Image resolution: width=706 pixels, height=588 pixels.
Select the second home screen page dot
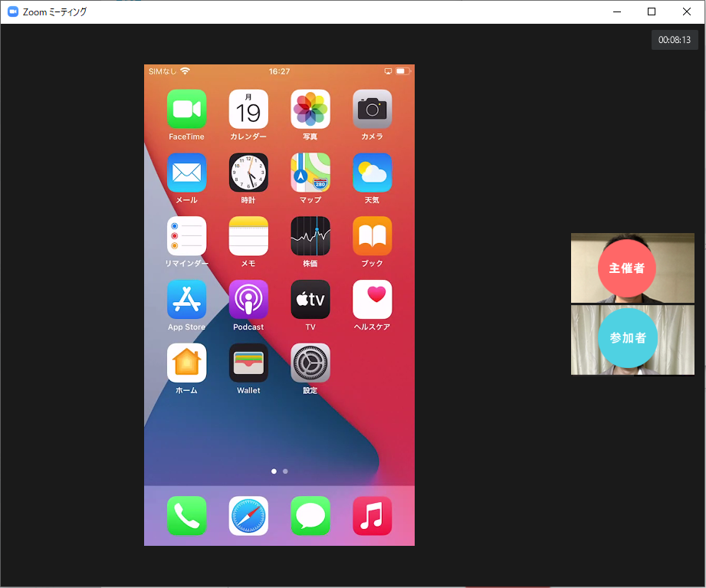coord(285,471)
